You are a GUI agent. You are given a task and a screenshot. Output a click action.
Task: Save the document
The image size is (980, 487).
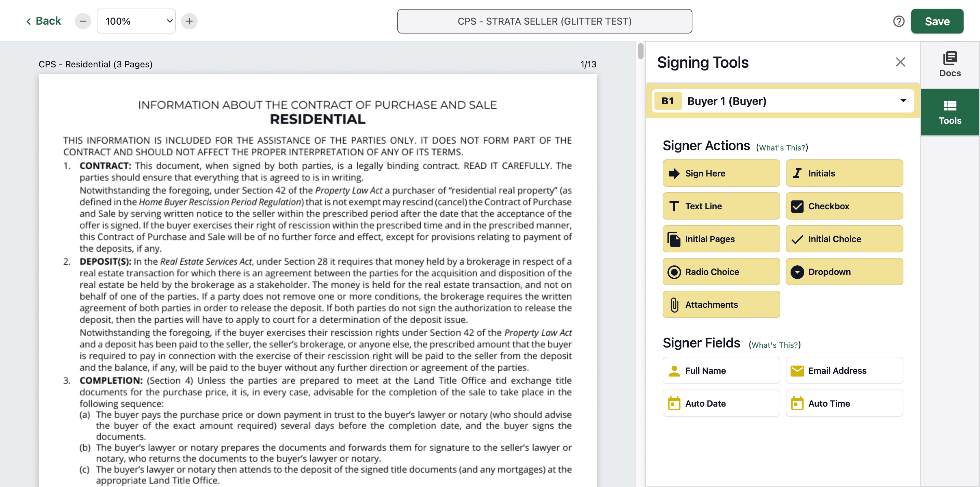pyautogui.click(x=937, y=21)
